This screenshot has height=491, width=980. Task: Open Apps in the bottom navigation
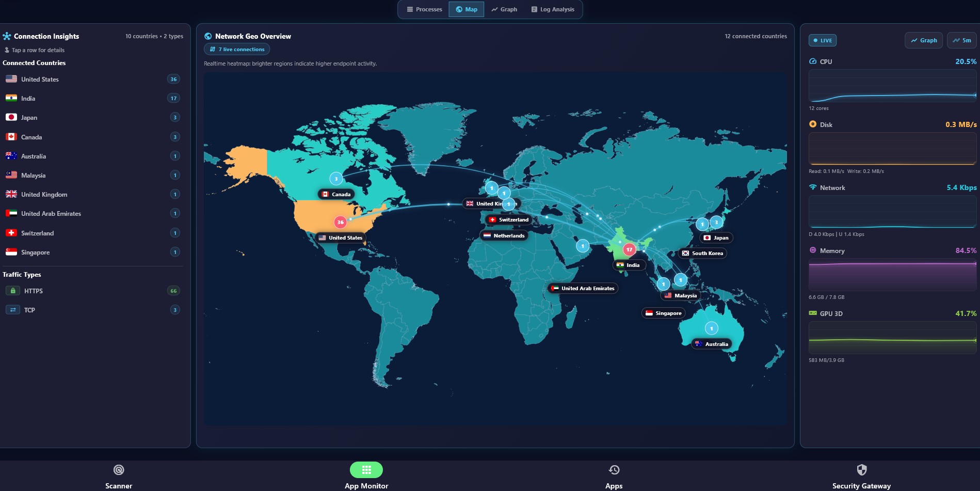(x=614, y=477)
